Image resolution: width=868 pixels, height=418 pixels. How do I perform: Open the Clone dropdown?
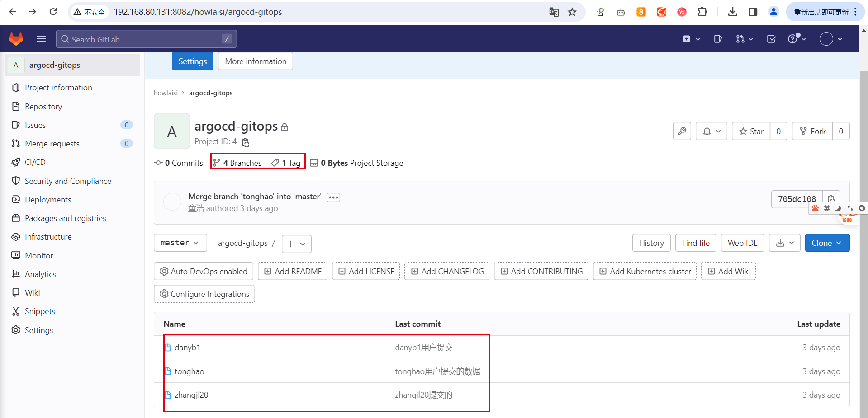827,243
